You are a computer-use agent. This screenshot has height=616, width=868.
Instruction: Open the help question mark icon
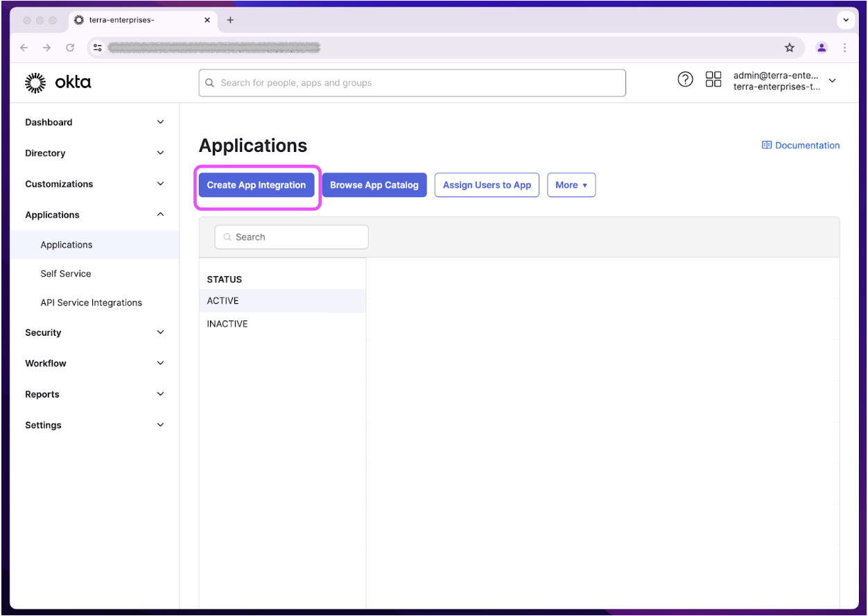coord(685,79)
